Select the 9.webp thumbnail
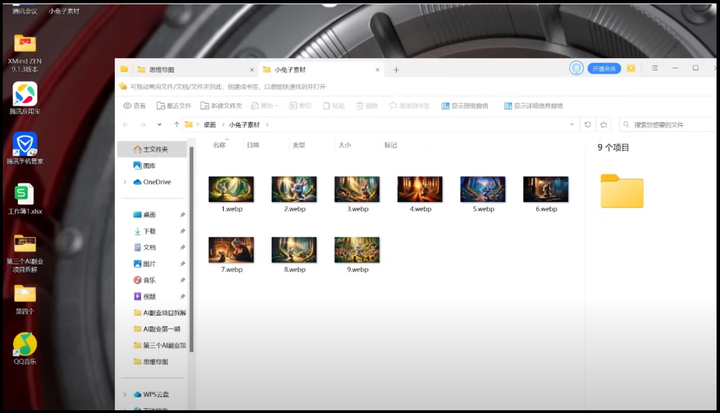 coord(357,250)
